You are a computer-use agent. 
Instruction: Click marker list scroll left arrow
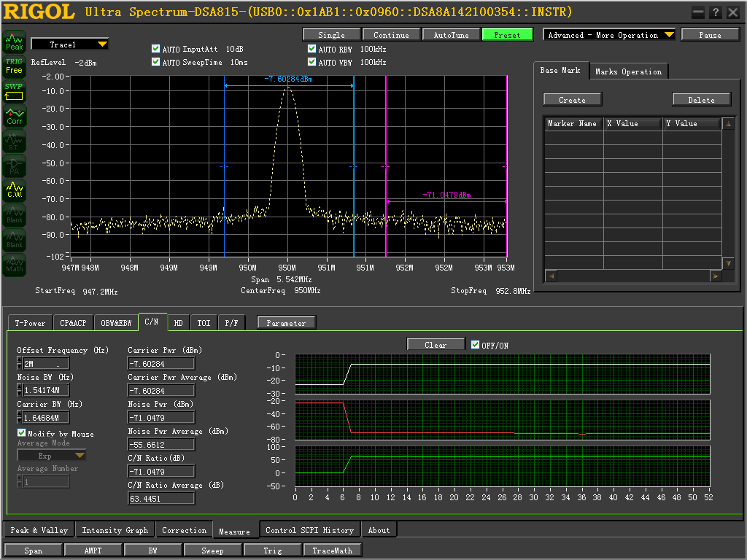[551, 276]
